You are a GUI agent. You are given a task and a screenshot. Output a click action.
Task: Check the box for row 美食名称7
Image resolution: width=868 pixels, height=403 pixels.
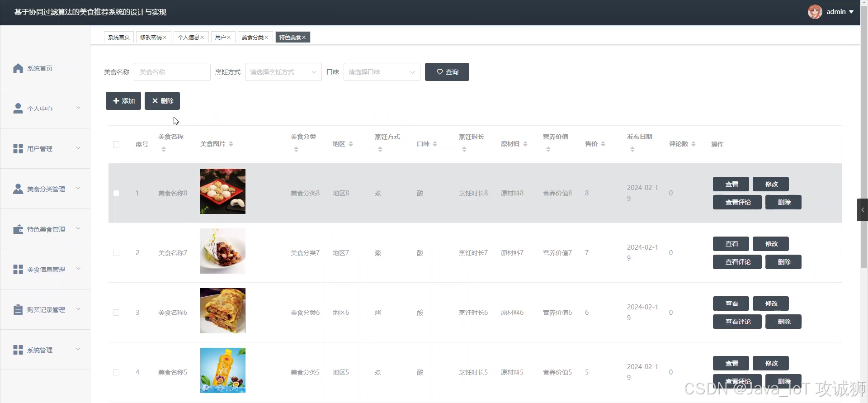click(x=116, y=253)
